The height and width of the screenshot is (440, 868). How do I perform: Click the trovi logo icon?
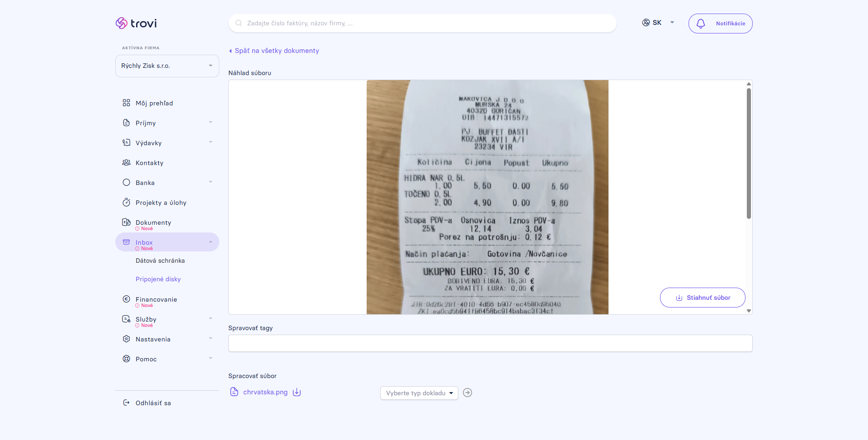coord(121,23)
